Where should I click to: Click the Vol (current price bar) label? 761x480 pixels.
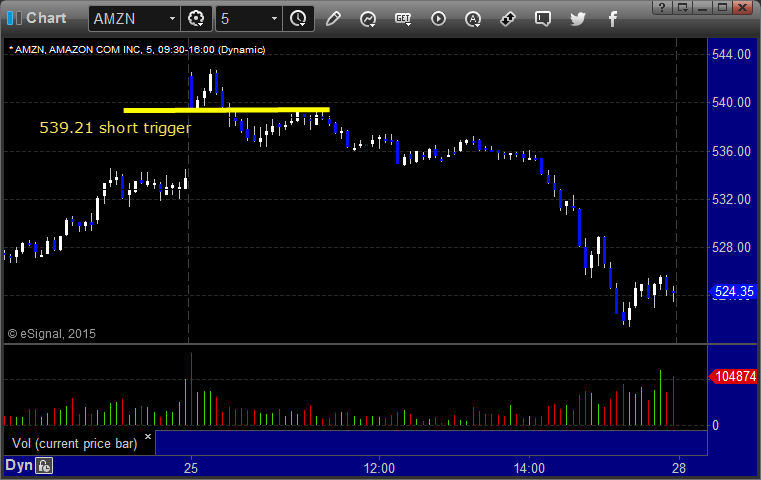click(x=74, y=444)
